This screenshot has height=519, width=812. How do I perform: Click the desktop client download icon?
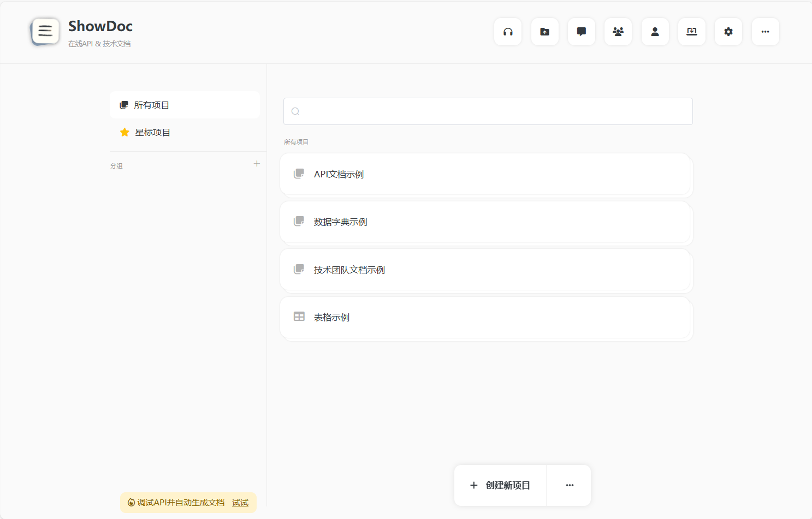[x=691, y=32]
